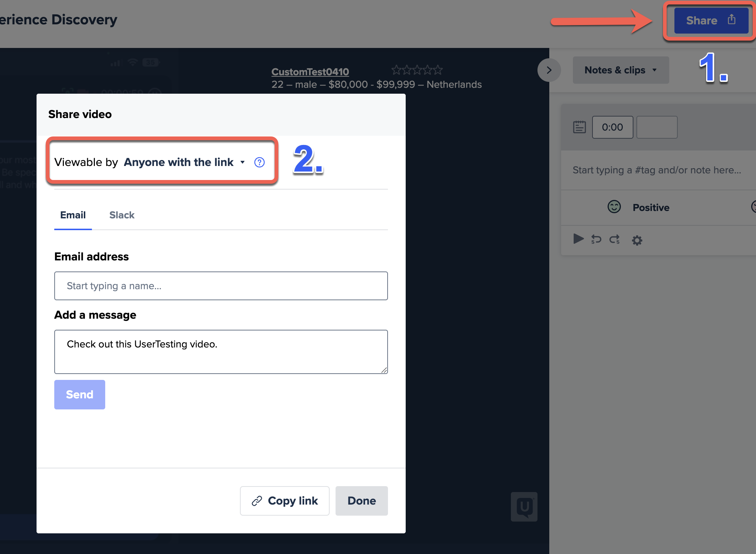Select the Email tab

coord(73,215)
